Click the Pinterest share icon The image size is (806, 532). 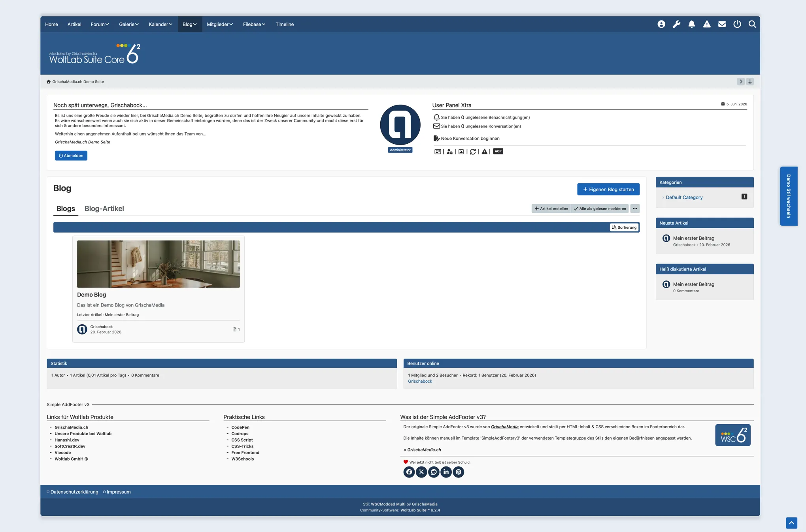[x=458, y=472]
